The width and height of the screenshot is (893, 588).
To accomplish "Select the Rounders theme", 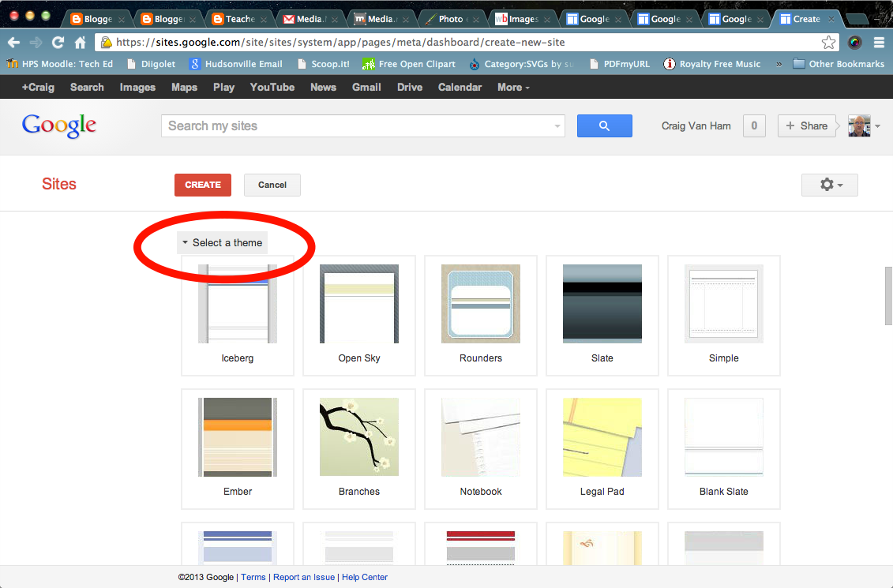I will tap(481, 316).
